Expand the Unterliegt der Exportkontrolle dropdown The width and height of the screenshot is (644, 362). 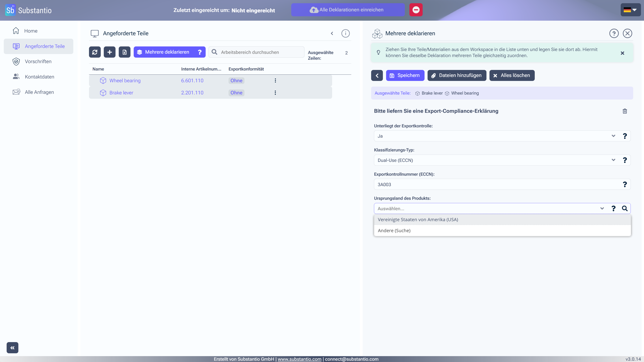(x=613, y=136)
